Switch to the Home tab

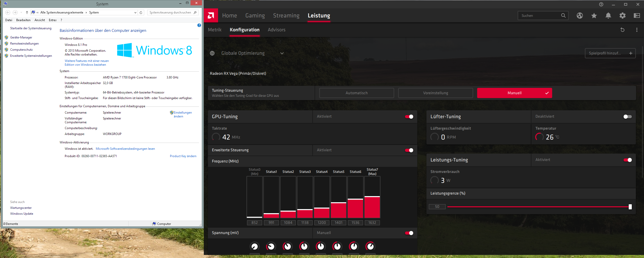click(230, 16)
